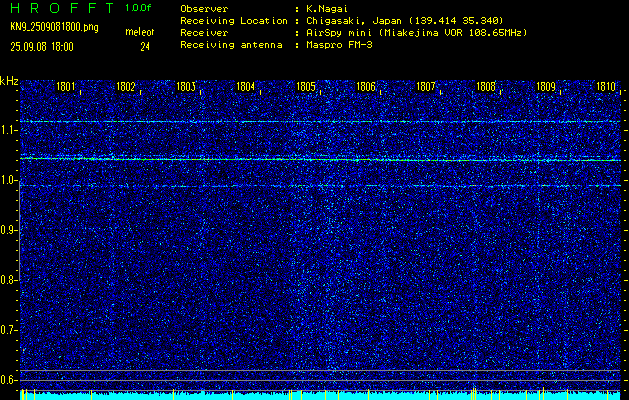Click the 1809 time marker
This screenshot has height=400, width=629.
(x=546, y=86)
